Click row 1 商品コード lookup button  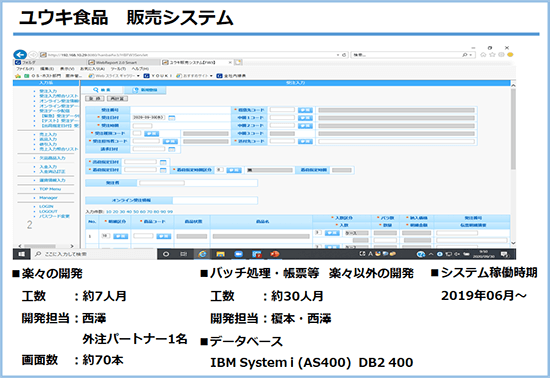pyautogui.click(x=164, y=236)
